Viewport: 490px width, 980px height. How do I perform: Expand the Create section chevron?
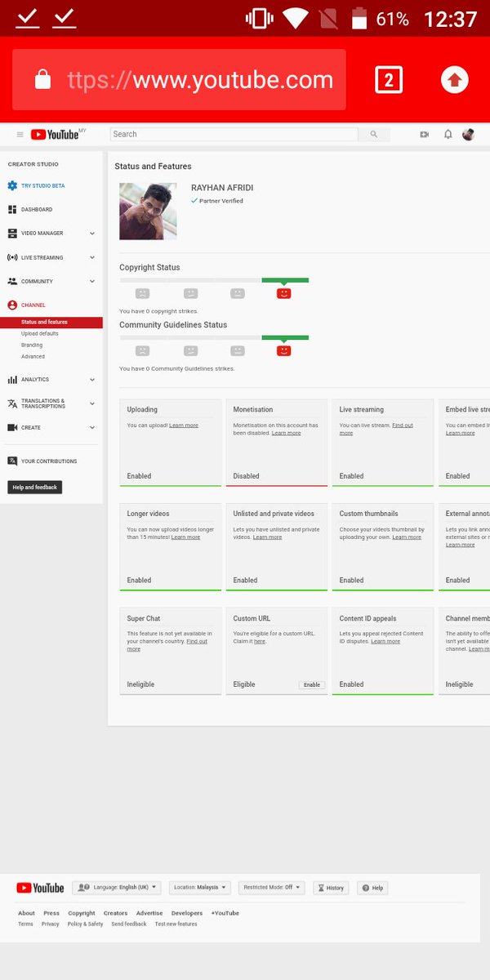92,427
